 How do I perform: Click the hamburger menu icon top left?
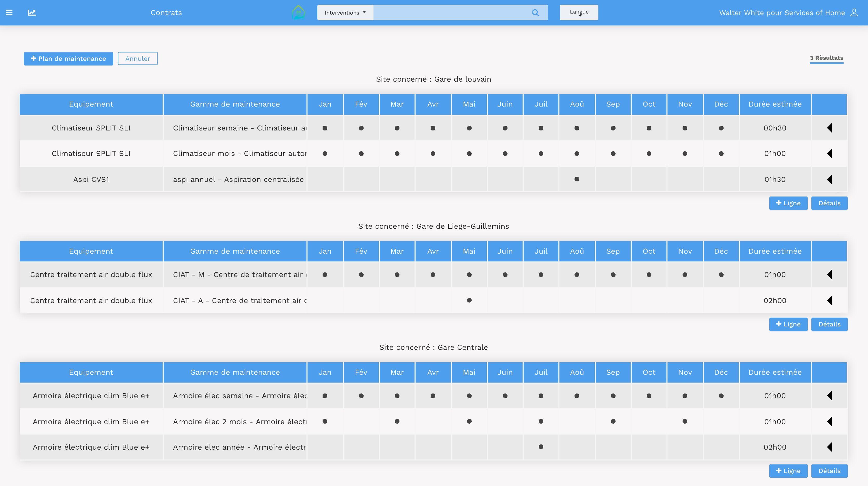[9, 12]
